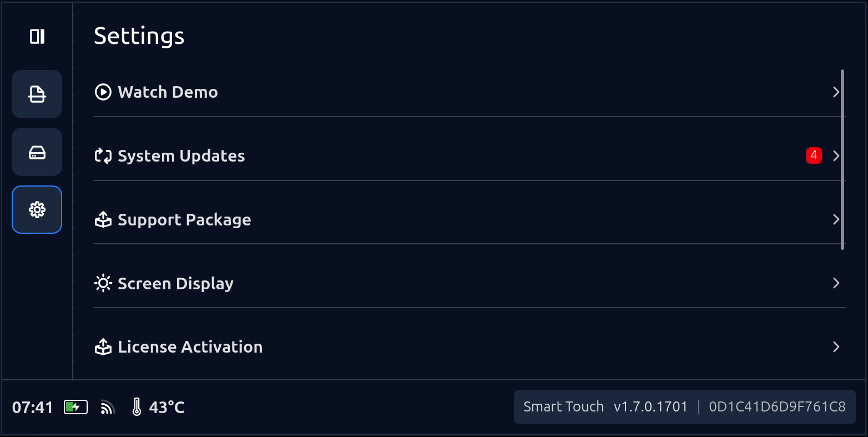Image resolution: width=868 pixels, height=437 pixels.
Task: Click the red updates badge showing 4
Action: pyautogui.click(x=814, y=155)
